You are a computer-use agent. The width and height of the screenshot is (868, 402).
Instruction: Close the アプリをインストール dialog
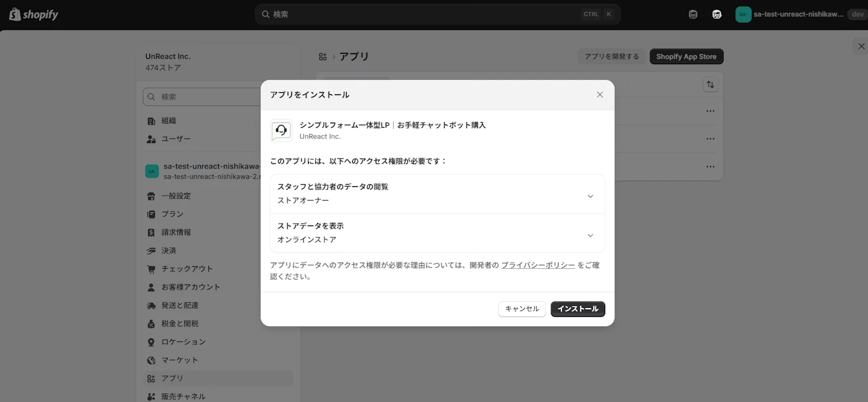pyautogui.click(x=600, y=95)
